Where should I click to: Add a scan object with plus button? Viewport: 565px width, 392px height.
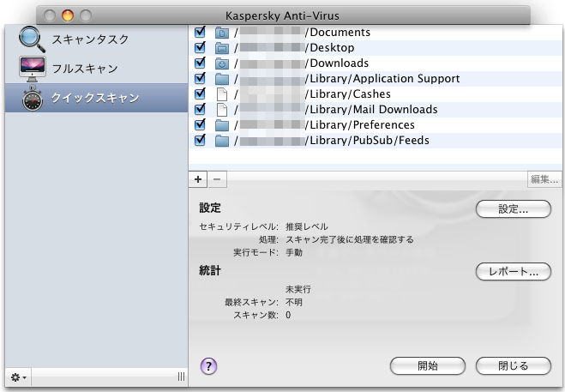coord(198,179)
